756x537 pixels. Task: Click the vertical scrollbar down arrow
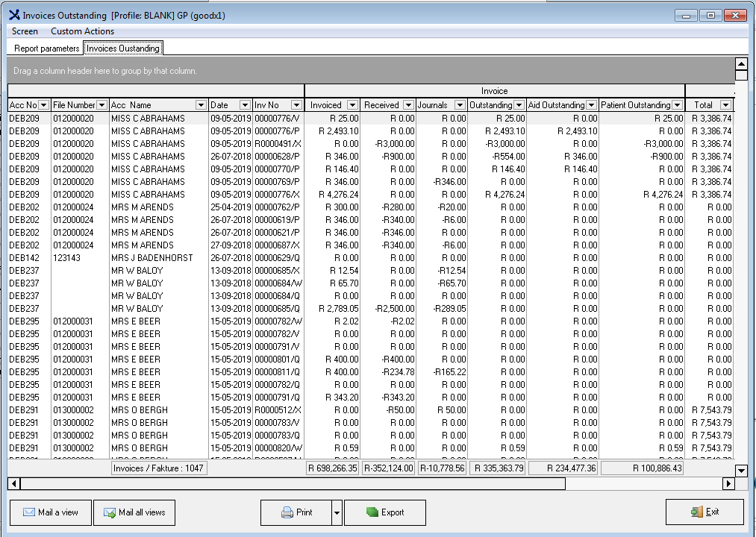pos(741,471)
